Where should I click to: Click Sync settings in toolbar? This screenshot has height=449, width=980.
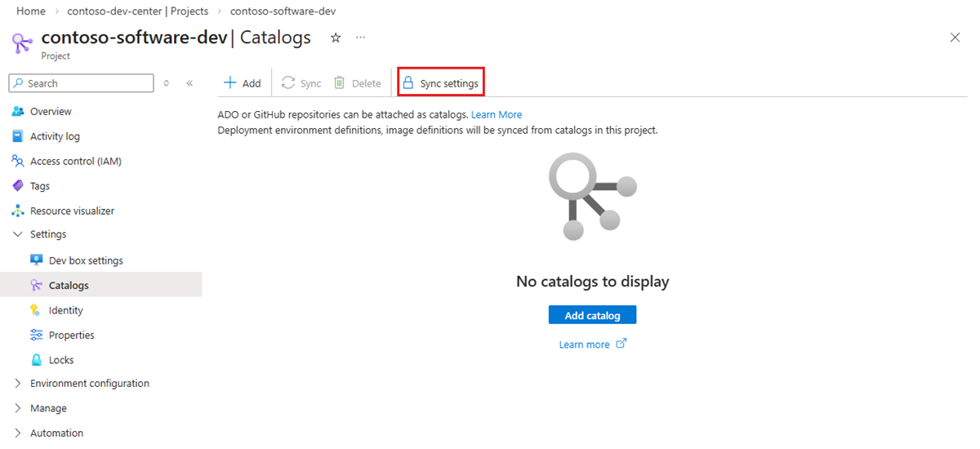[440, 83]
